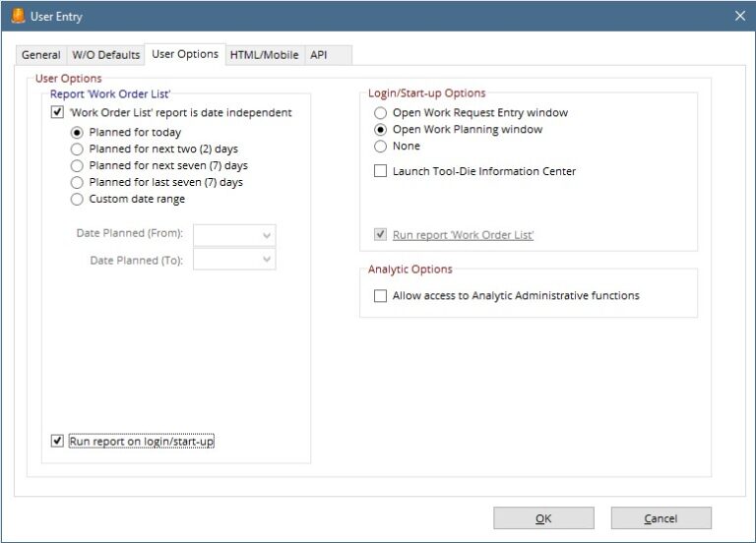Click the Cancel button
This screenshot has width=756, height=543.
(x=661, y=518)
